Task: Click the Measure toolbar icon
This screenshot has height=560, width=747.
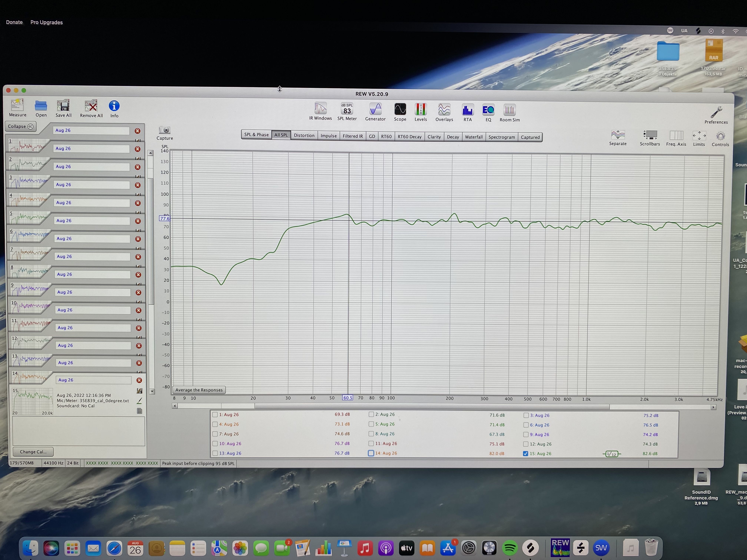Action: (17, 105)
